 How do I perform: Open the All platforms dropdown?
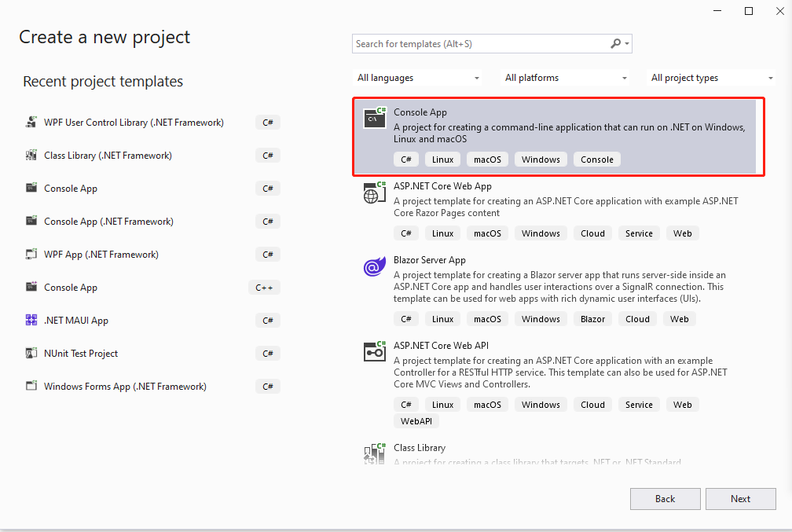565,78
